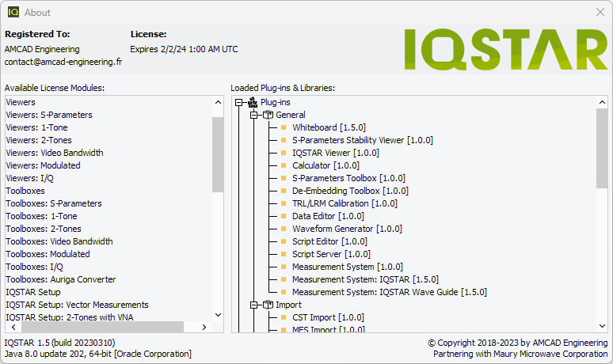Screen dimensions: 613x364
Task: Click license modules horizontal scroll-left arrow
Action: coord(13,327)
